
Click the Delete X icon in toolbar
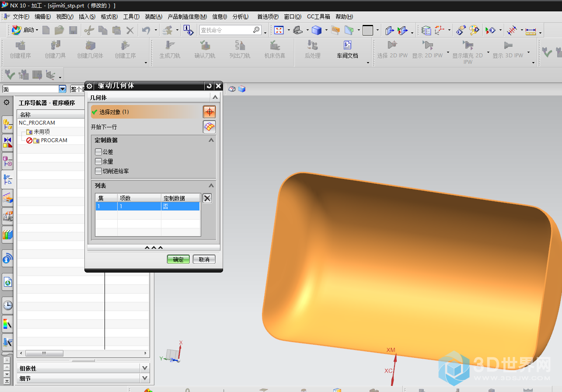[130, 30]
